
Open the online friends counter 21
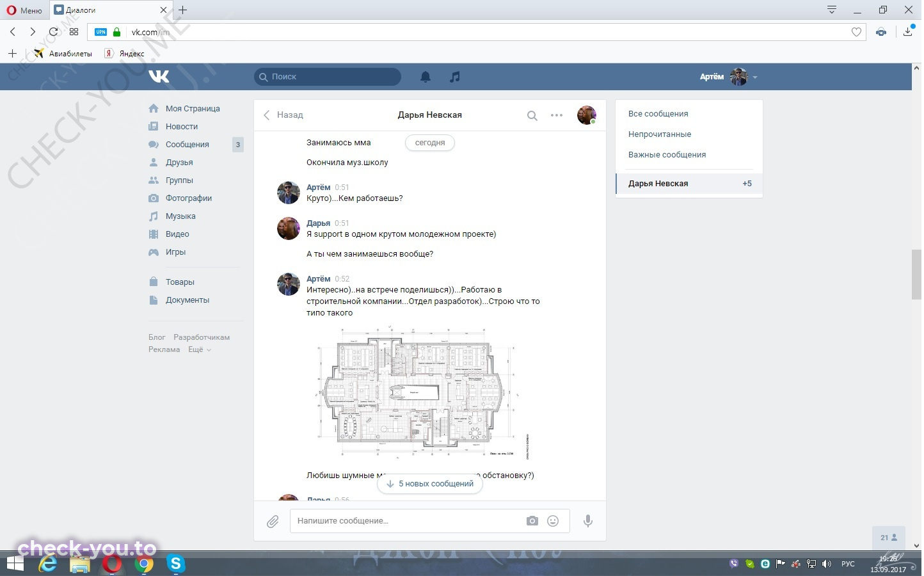tap(889, 538)
